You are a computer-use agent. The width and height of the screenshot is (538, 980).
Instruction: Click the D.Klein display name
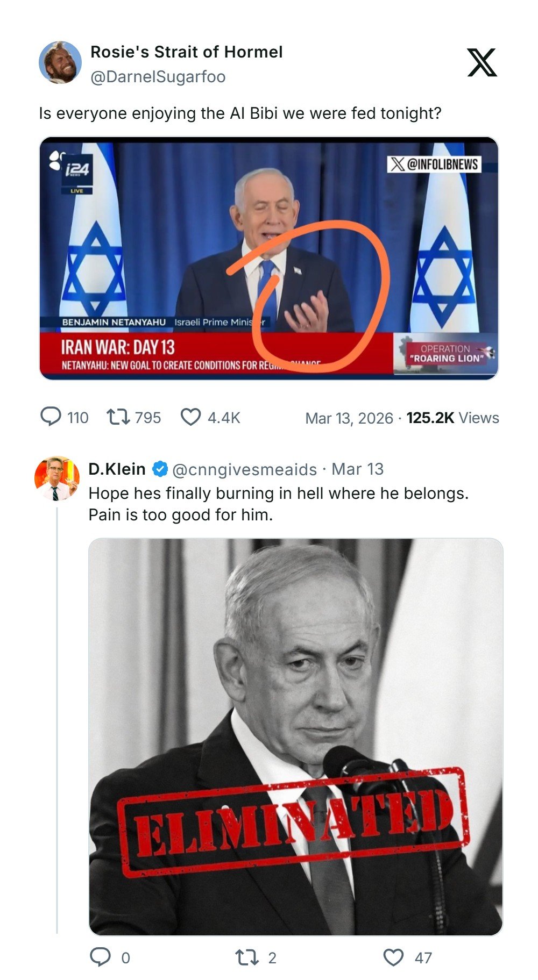(117, 469)
